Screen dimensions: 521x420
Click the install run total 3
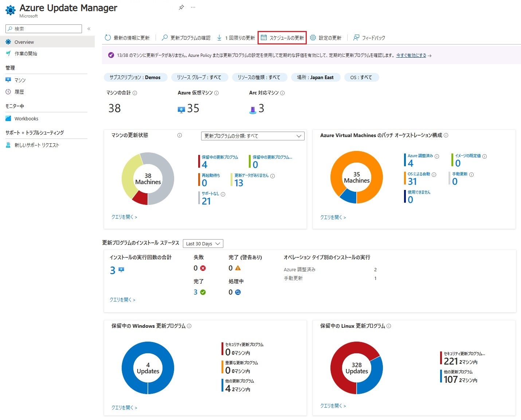113,270
